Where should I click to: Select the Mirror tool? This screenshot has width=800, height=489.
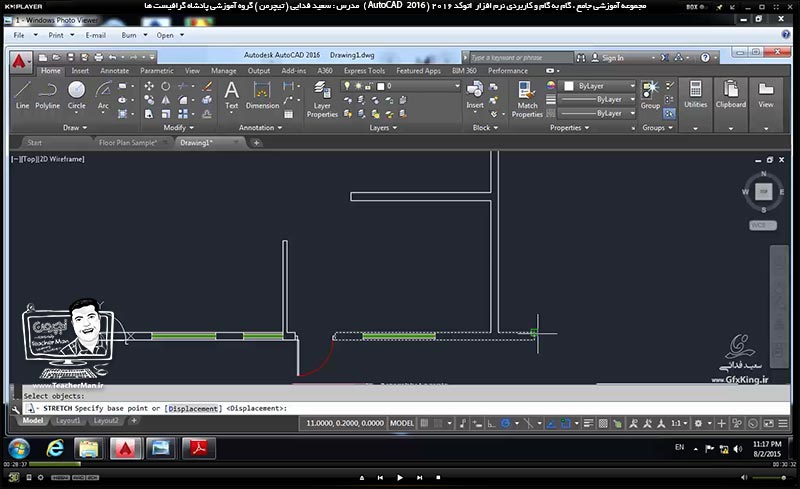(166, 100)
